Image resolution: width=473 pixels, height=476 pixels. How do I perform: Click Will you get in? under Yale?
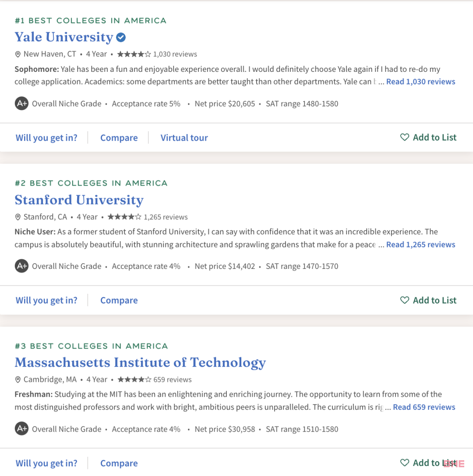pyautogui.click(x=46, y=138)
